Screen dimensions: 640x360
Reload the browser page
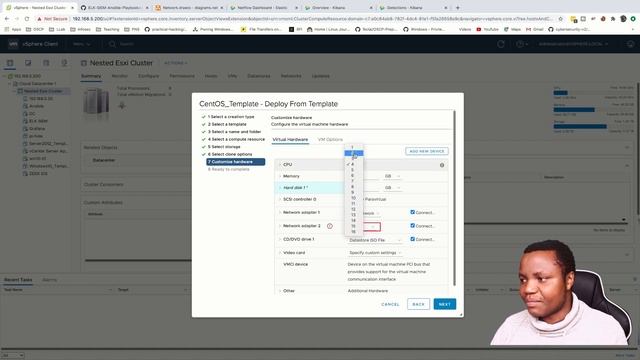pos(27,19)
